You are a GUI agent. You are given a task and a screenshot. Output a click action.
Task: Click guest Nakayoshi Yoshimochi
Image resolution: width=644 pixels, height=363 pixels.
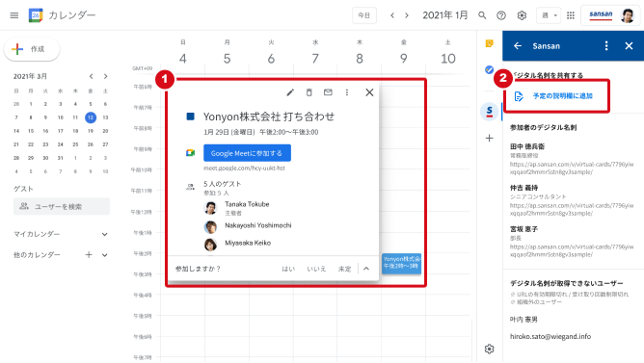(x=258, y=225)
